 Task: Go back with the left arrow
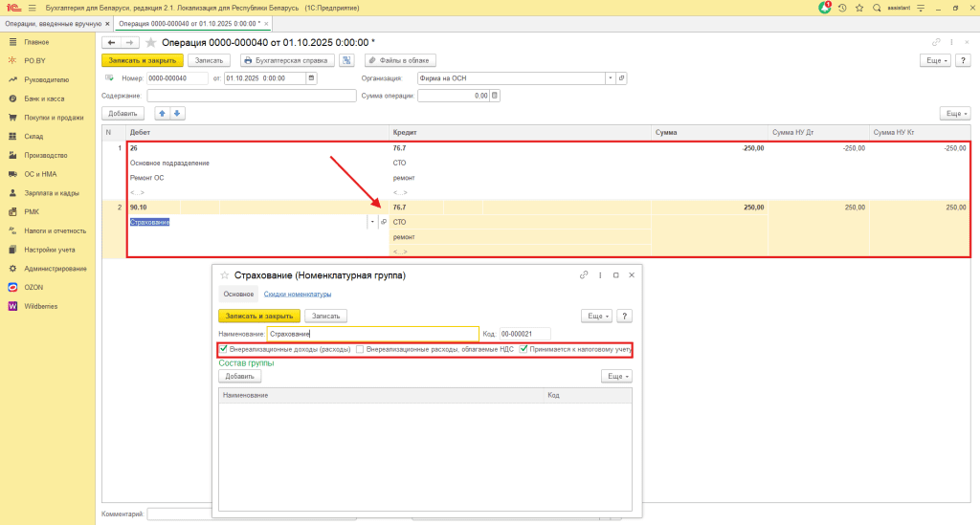(111, 42)
